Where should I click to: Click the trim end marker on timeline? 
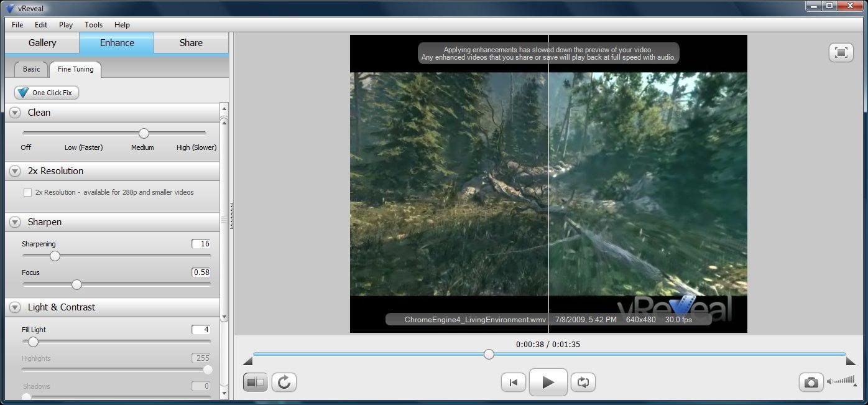(851, 361)
